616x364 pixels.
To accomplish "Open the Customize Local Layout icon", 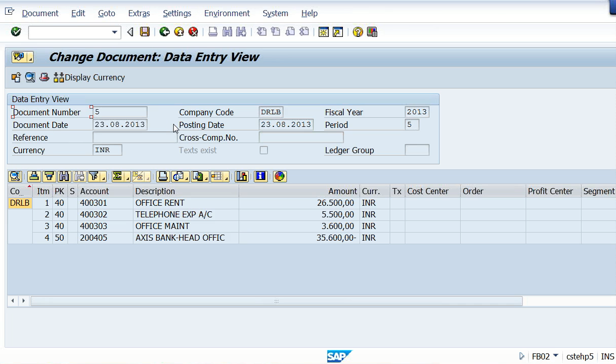I will [x=372, y=32].
